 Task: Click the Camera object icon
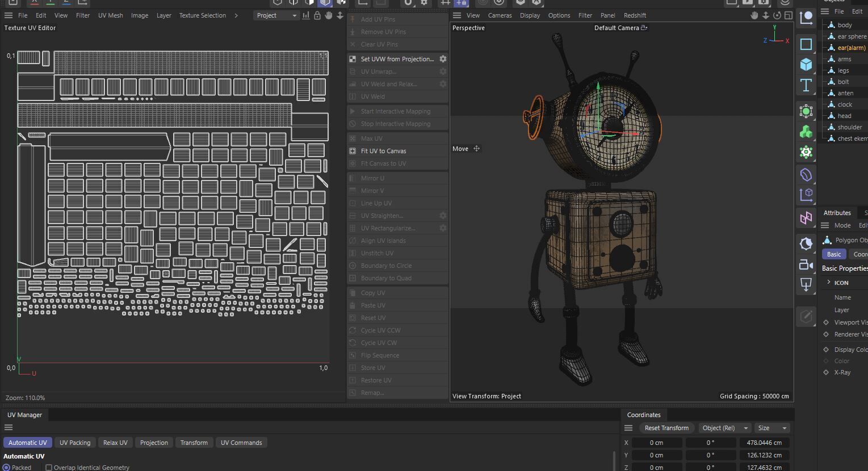click(806, 264)
